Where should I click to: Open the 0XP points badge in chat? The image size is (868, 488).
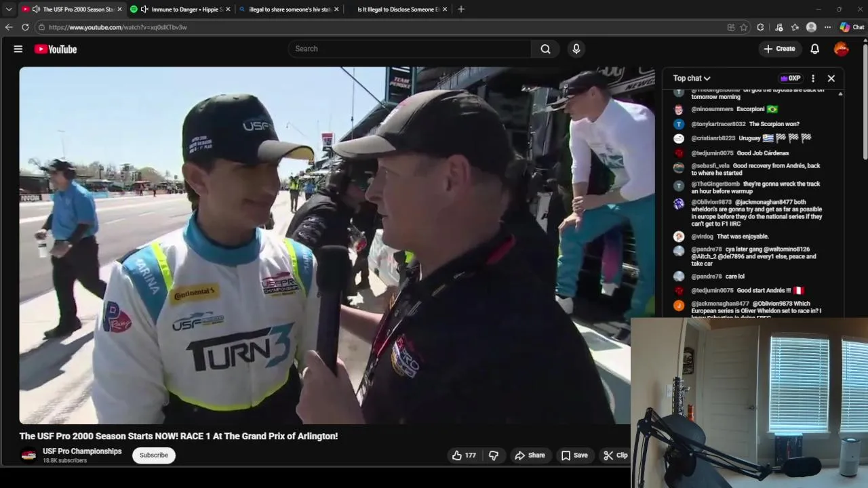pyautogui.click(x=791, y=78)
